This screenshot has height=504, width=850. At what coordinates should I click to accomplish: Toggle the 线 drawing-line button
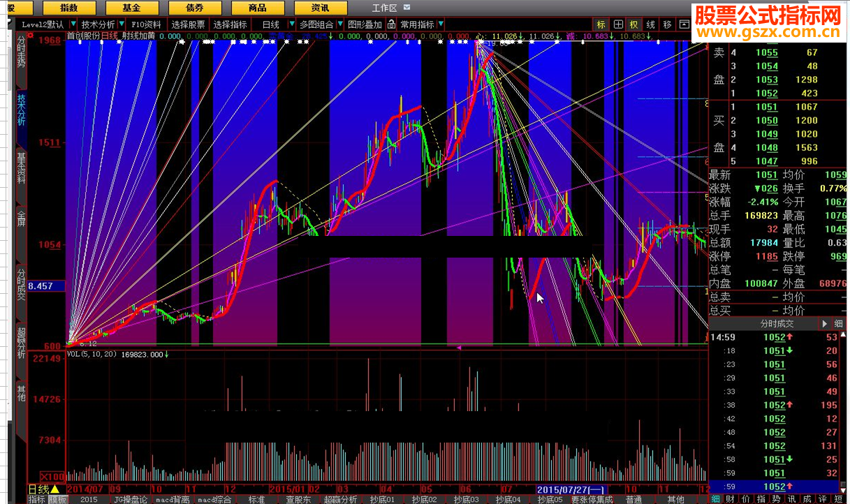coord(650,24)
